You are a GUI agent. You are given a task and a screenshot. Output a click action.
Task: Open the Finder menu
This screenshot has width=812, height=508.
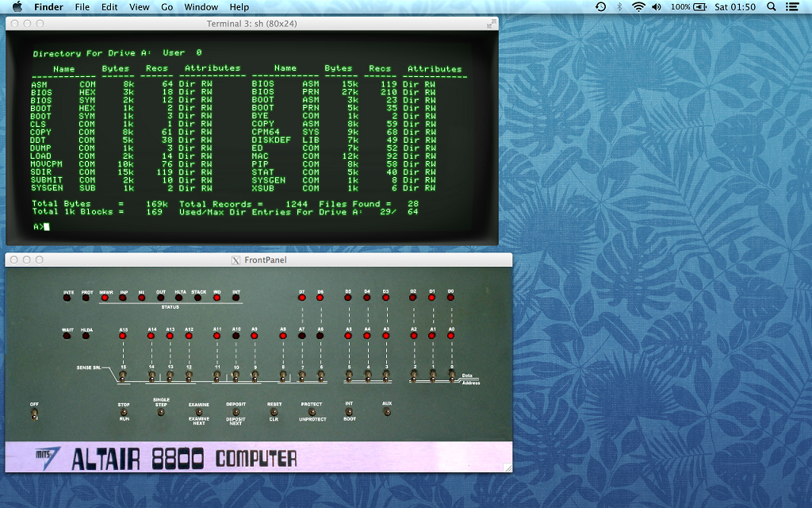point(48,6)
